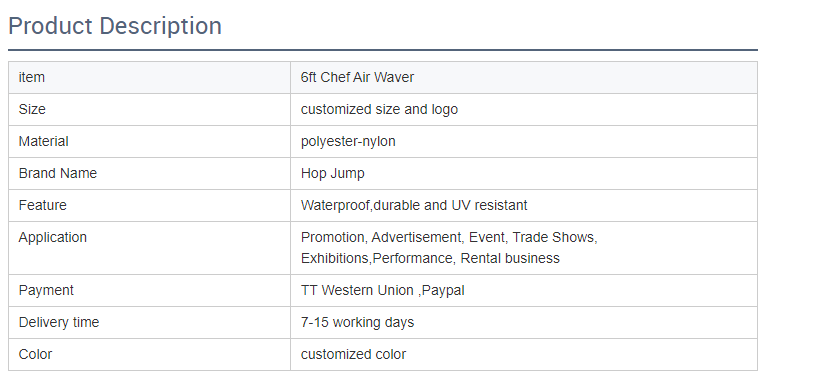This screenshot has height=380, width=816.
Task: Click the 'customized color' value
Action: pos(353,354)
